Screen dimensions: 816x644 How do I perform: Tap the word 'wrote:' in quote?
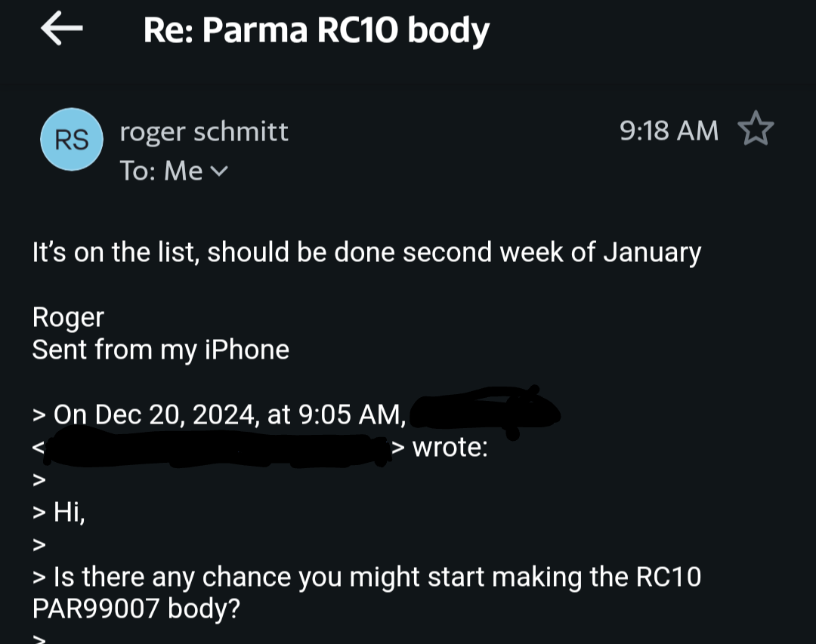[x=450, y=448]
